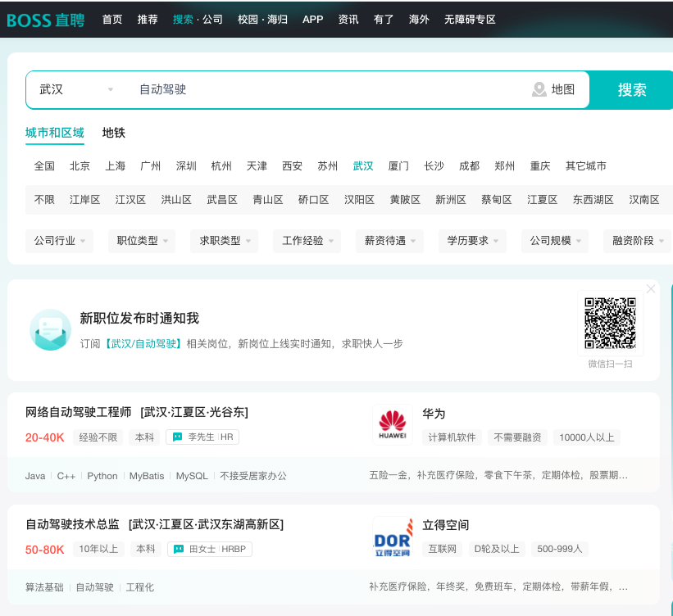Open the 网络自动驾驶工程师 job posting
The width and height of the screenshot is (673, 616).
(79, 412)
